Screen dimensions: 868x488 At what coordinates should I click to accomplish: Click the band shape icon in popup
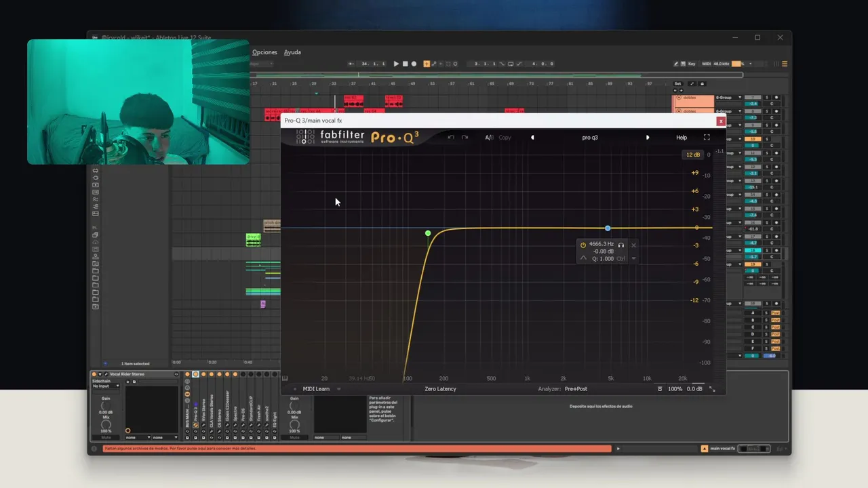pos(583,258)
